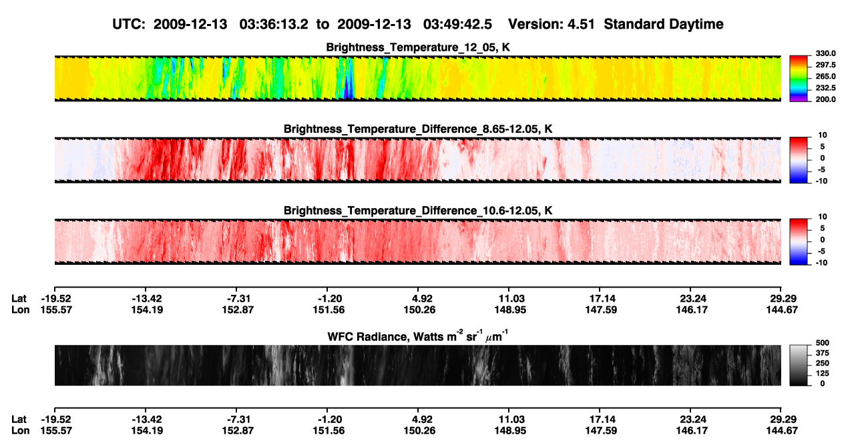Click the 250 label on the WFC color bar

(x=822, y=364)
